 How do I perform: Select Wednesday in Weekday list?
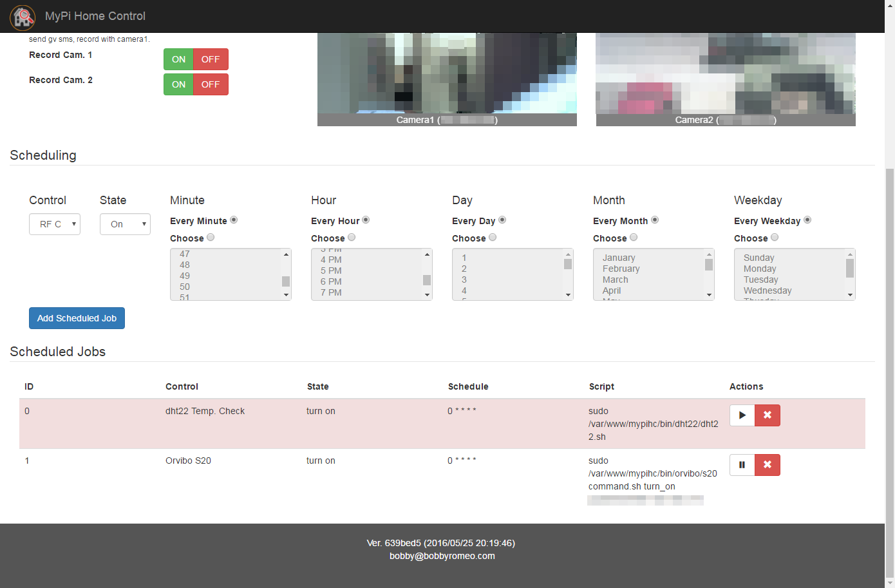(768, 290)
